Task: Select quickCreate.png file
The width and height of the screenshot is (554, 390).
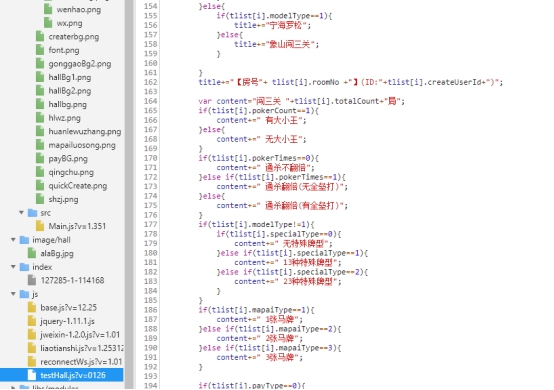Action: [x=78, y=186]
